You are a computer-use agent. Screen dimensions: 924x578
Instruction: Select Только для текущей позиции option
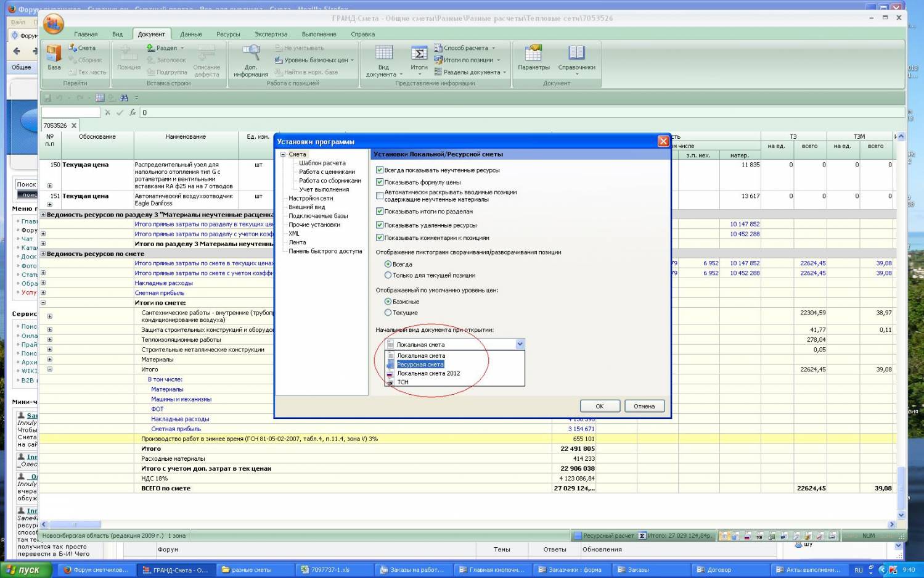pos(388,275)
